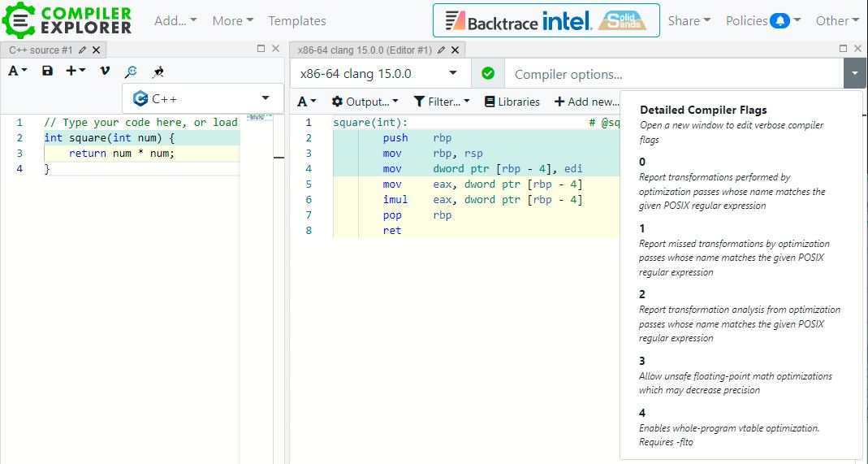Open the x86-64 clang 15.0.0 compiler picker
The image size is (868, 464).
[x=380, y=74]
